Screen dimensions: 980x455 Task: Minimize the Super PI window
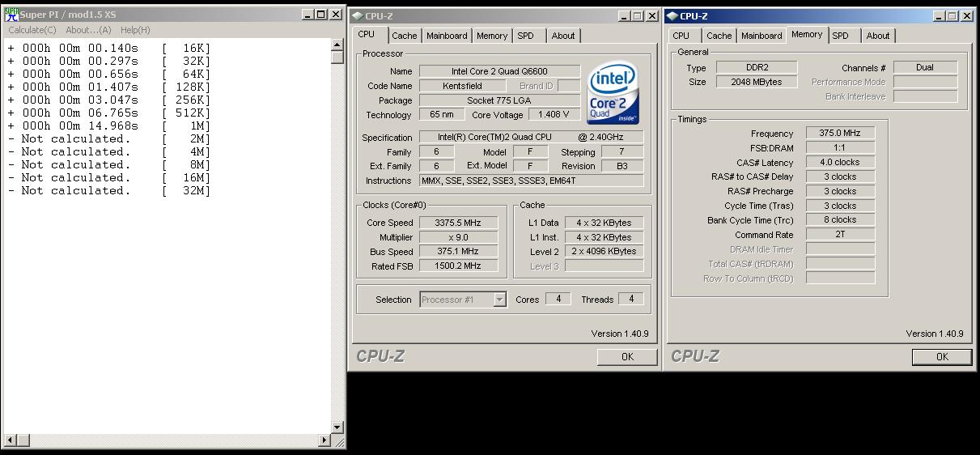click(x=308, y=15)
